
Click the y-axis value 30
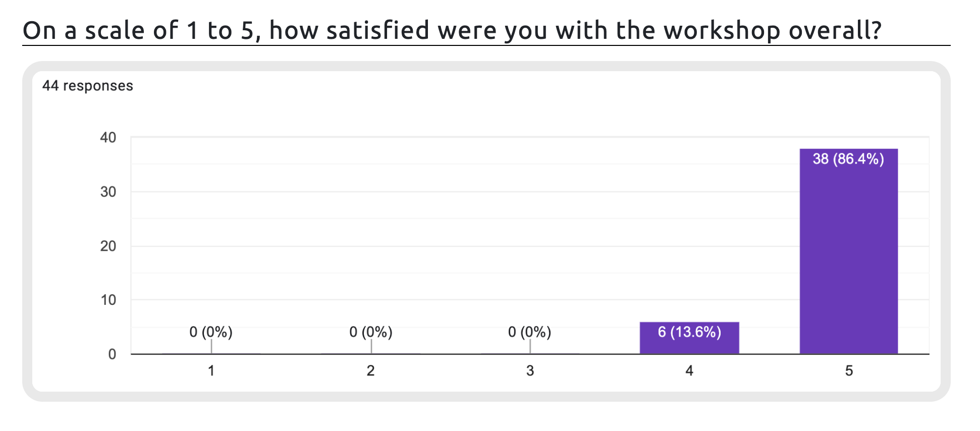108,192
